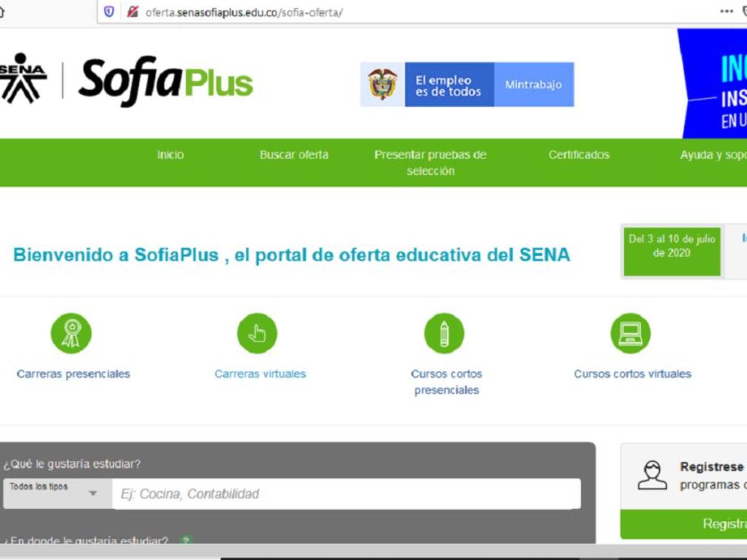Open the Carreras presenciales ribbon icon

point(71,334)
